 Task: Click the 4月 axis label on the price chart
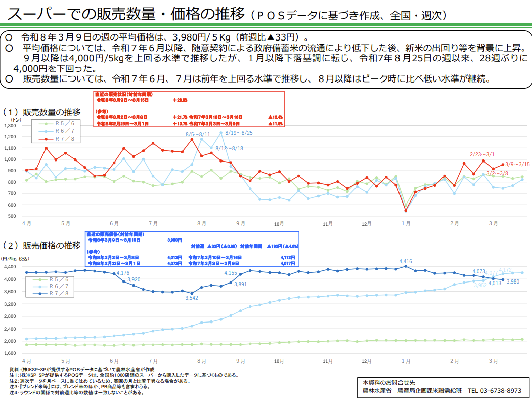point(26,361)
